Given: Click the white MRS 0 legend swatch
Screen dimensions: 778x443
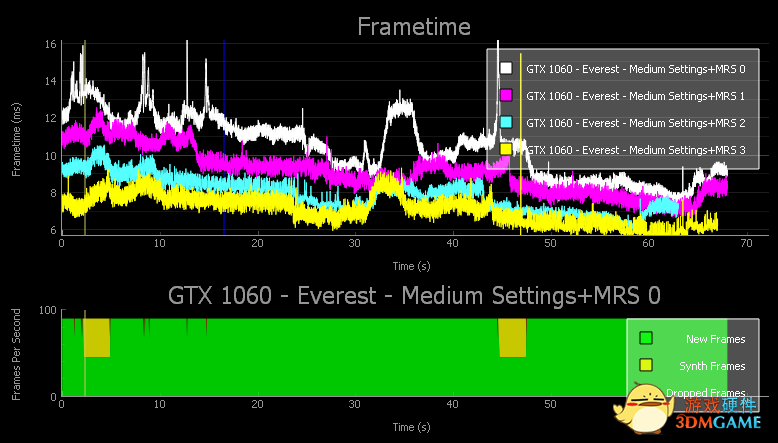Looking at the screenshot, I should [506, 68].
